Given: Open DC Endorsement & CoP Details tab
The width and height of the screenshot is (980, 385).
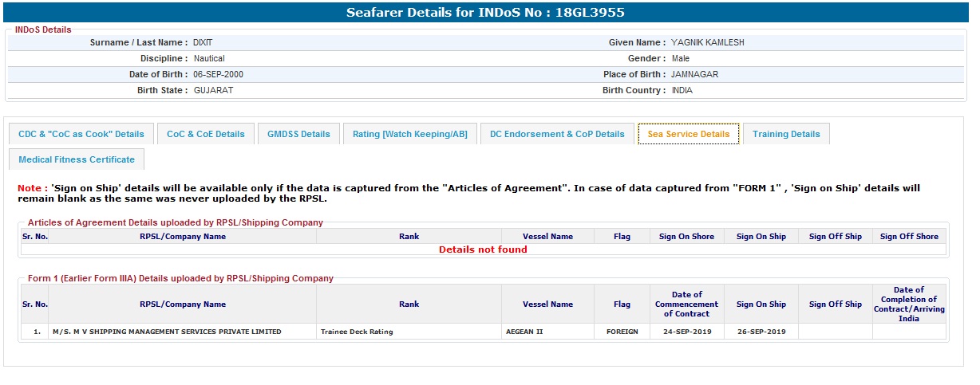Looking at the screenshot, I should tap(557, 134).
